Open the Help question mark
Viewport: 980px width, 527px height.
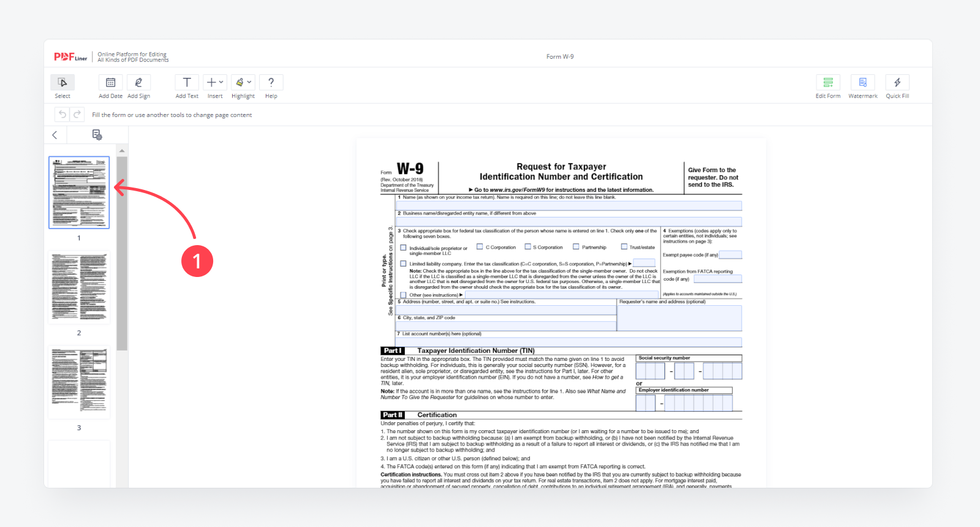[x=271, y=82]
